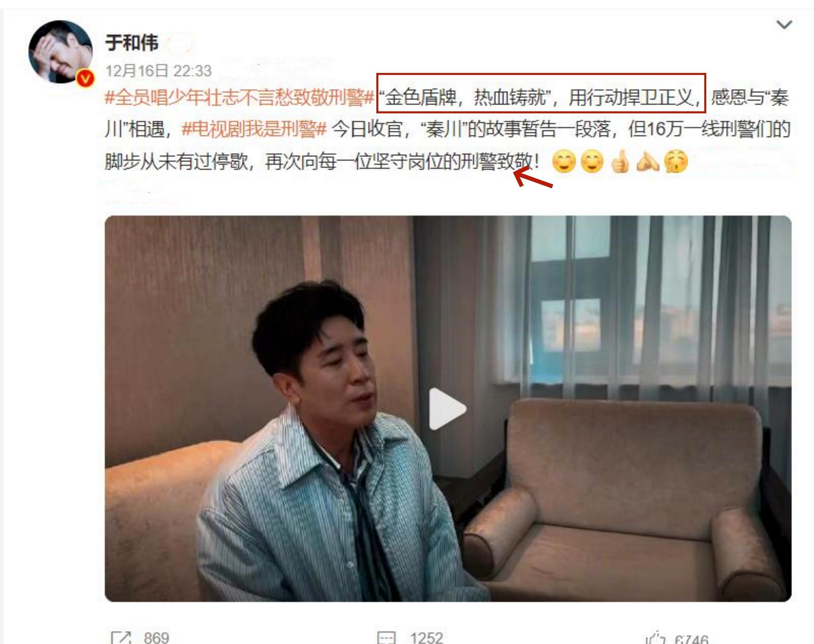This screenshot has width=814, height=644.
Task: Click the orange verified V badge
Action: coord(85,78)
